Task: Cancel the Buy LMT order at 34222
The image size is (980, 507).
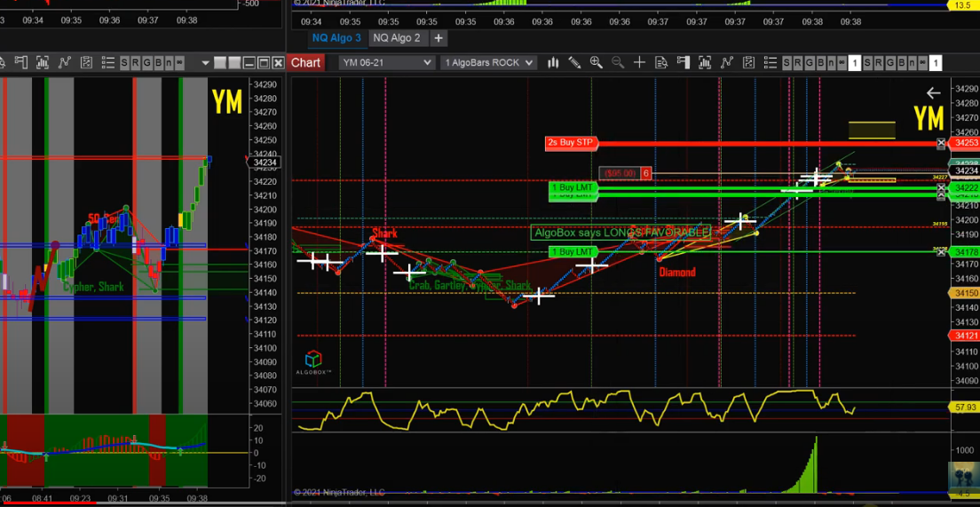Action: (941, 187)
